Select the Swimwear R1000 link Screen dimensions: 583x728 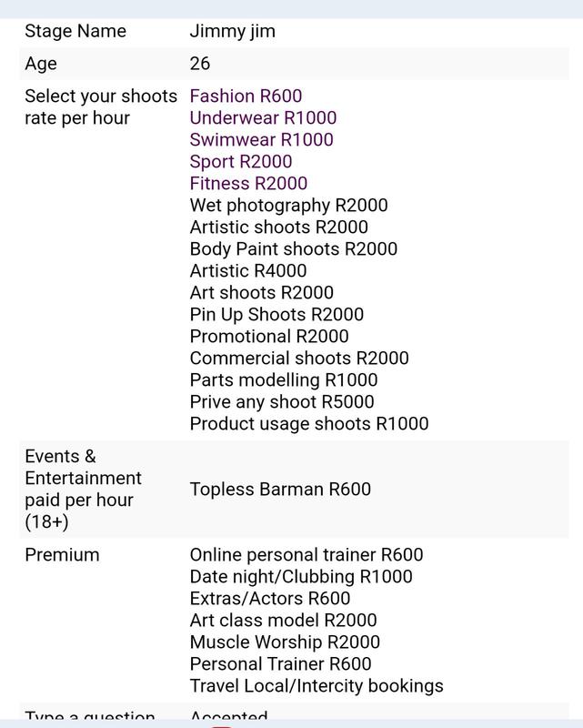[x=261, y=140]
